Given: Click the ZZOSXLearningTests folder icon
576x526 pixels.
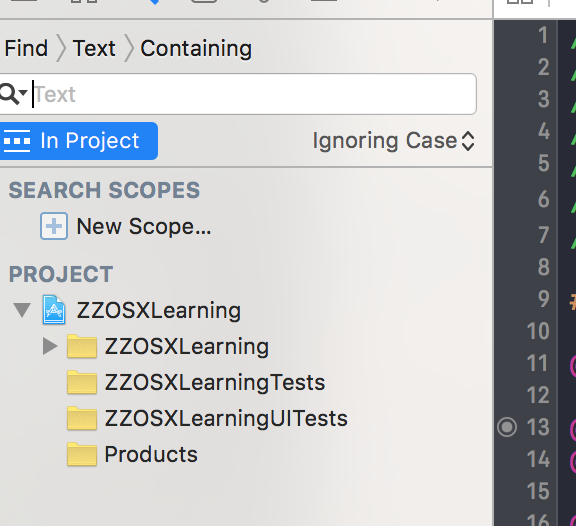Looking at the screenshot, I should (x=82, y=382).
